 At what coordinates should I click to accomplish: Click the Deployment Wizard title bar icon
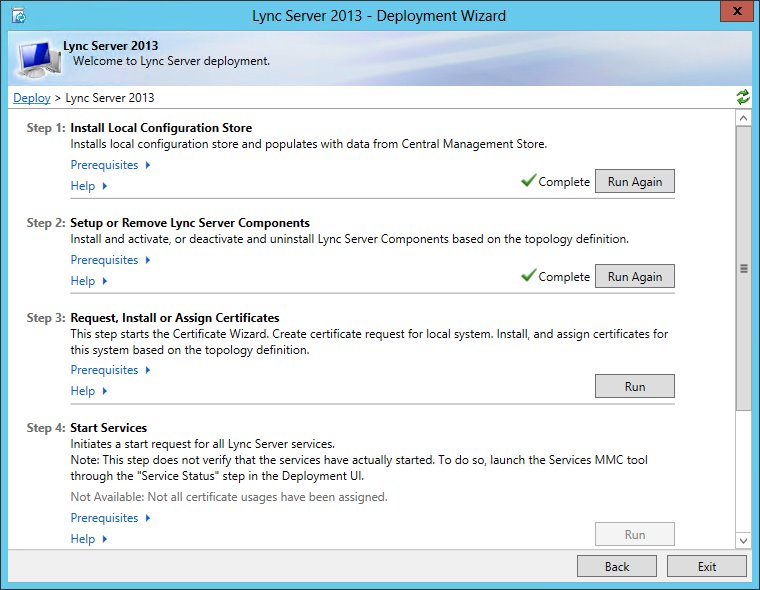pyautogui.click(x=18, y=16)
